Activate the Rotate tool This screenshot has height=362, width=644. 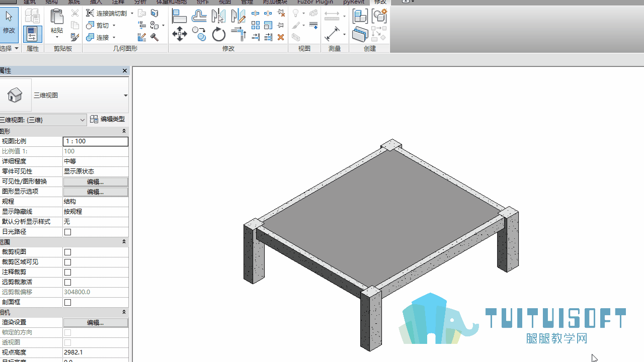click(x=218, y=34)
